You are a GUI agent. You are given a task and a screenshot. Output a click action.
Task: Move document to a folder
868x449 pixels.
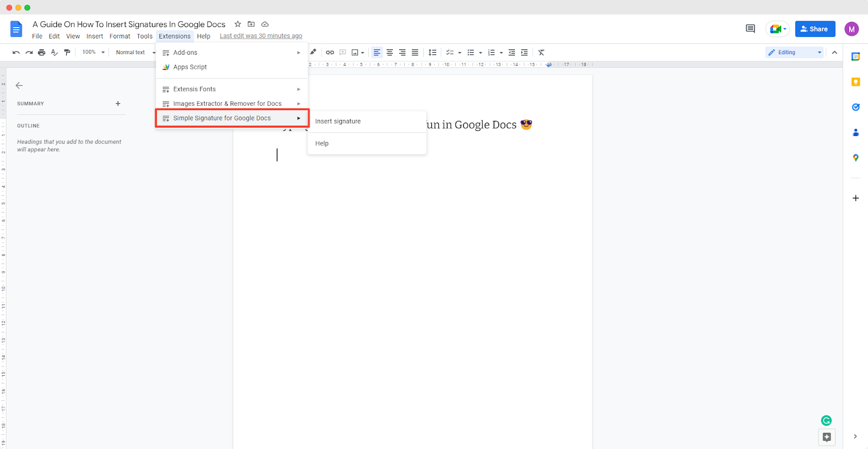251,24
